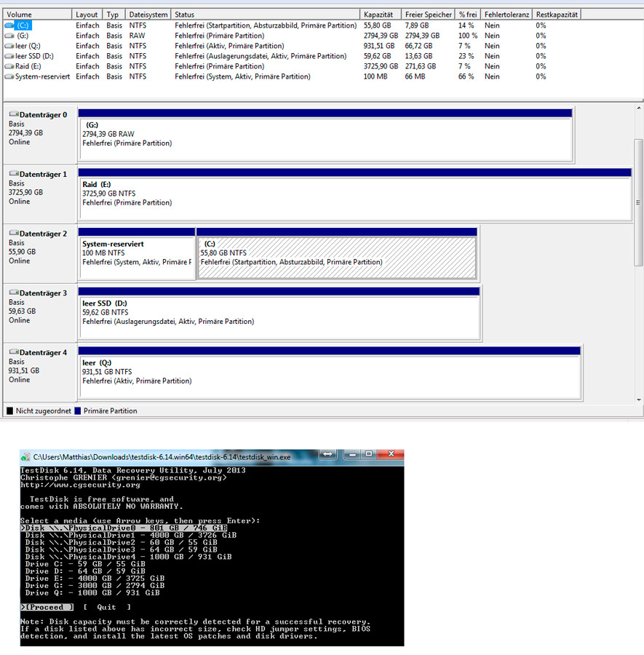This screenshot has height=655, width=644.
Task: Sort by the Freier Speicher column header
Action: tap(428, 15)
